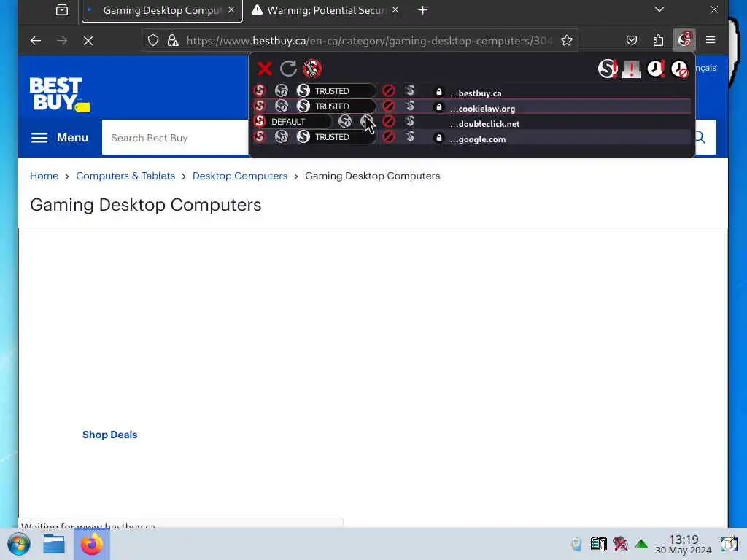
Task: Click the taskbar clock 13:19
Action: coord(683,544)
